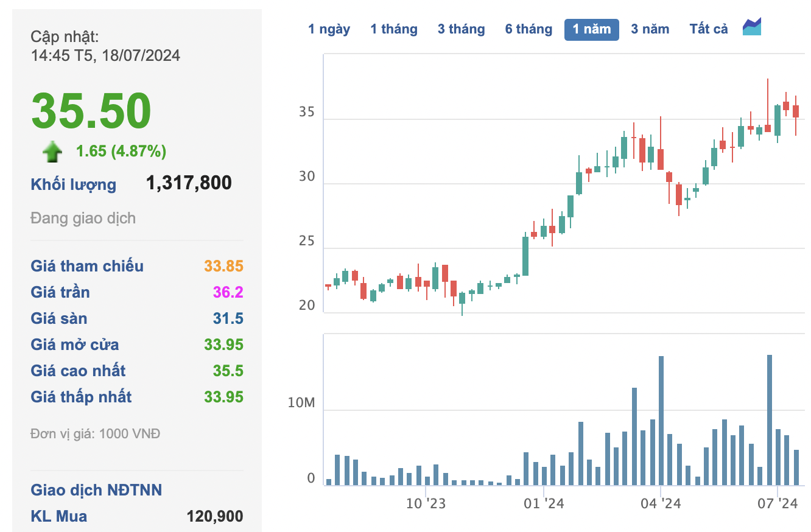The width and height of the screenshot is (811, 532).
Task: Click the "Giao dịch NĐTNN" heading
Action: tap(96, 490)
